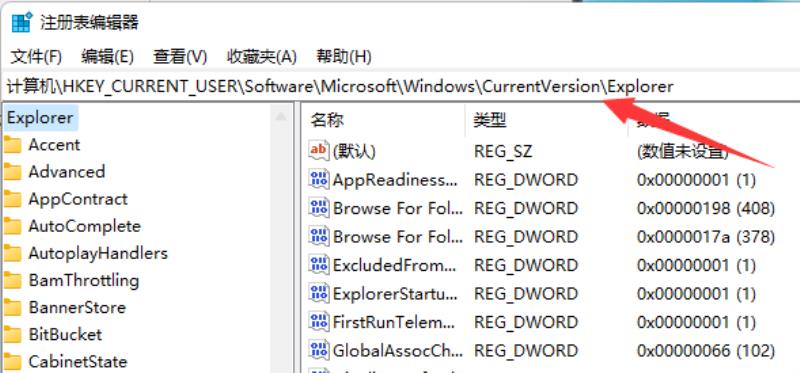Select the Advanced folder icon
Viewport: 800px width, 373px height.
pyautogui.click(x=12, y=172)
